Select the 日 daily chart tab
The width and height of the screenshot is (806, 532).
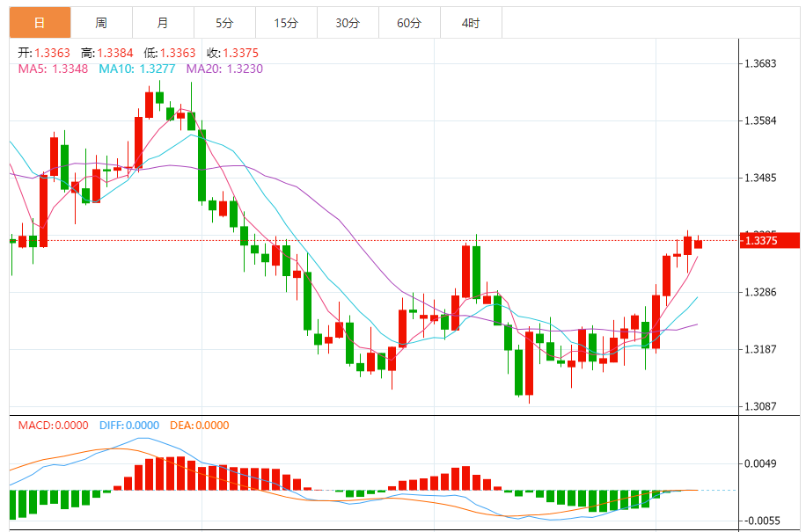40,23
